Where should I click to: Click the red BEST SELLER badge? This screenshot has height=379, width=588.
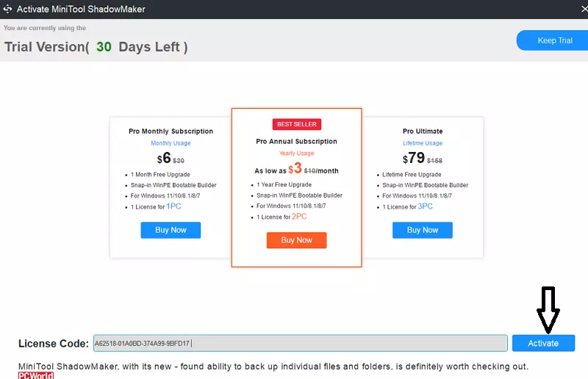(297, 124)
